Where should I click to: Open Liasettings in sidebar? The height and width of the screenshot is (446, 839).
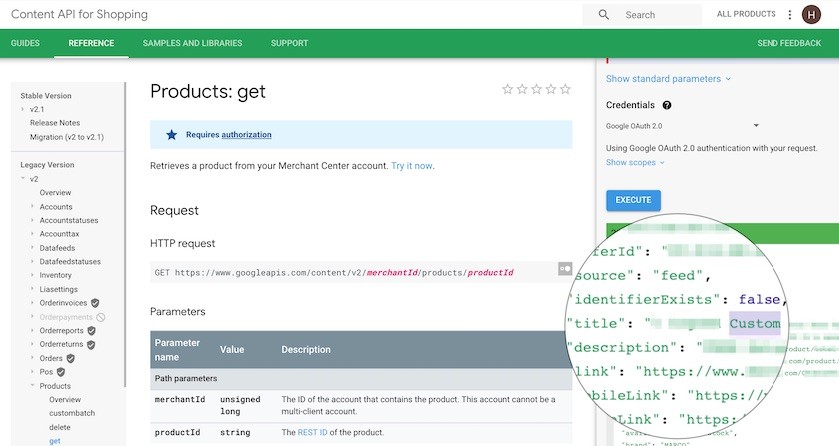(58, 289)
